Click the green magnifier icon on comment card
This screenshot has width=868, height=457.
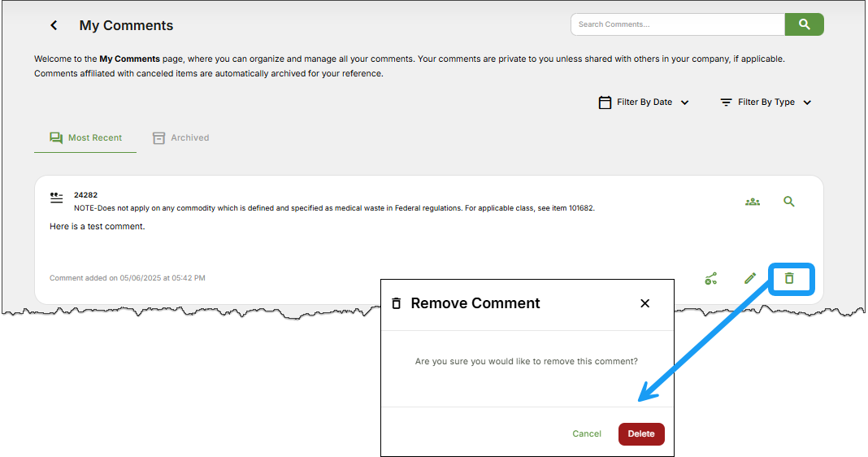[x=788, y=202]
